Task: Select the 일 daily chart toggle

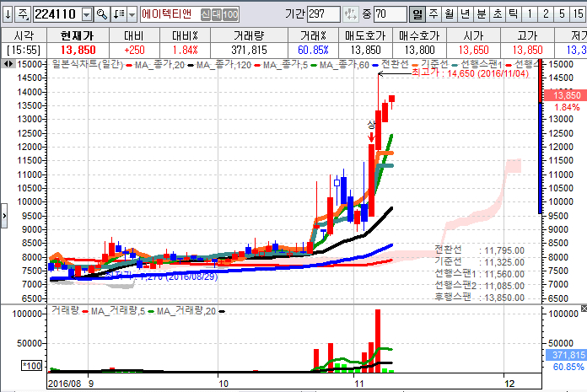Action: [417, 14]
